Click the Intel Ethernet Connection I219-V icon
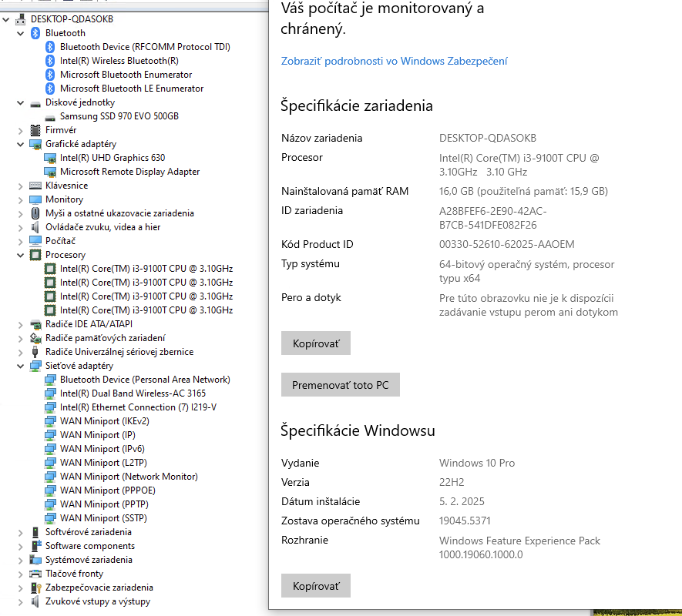This screenshot has height=616, width=682. tap(50, 408)
